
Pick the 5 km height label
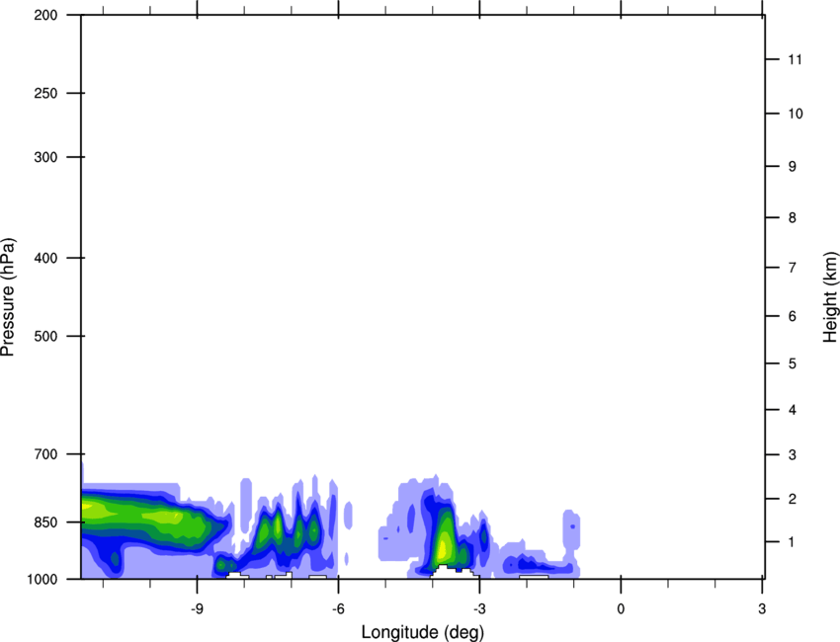click(x=793, y=363)
